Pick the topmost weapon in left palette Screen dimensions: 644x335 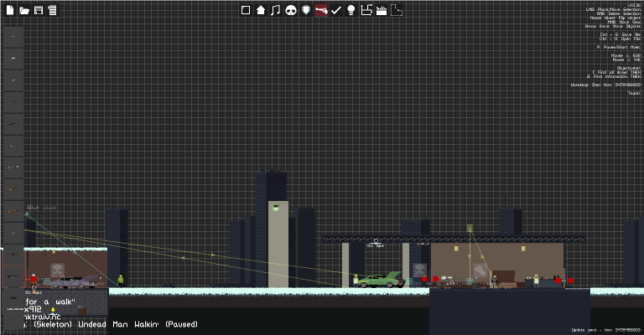13,37
